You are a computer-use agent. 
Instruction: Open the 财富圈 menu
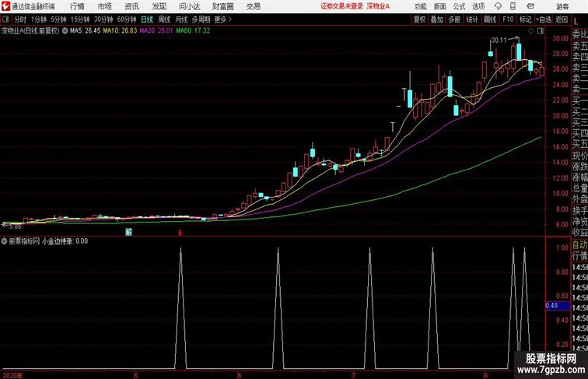click(x=222, y=6)
